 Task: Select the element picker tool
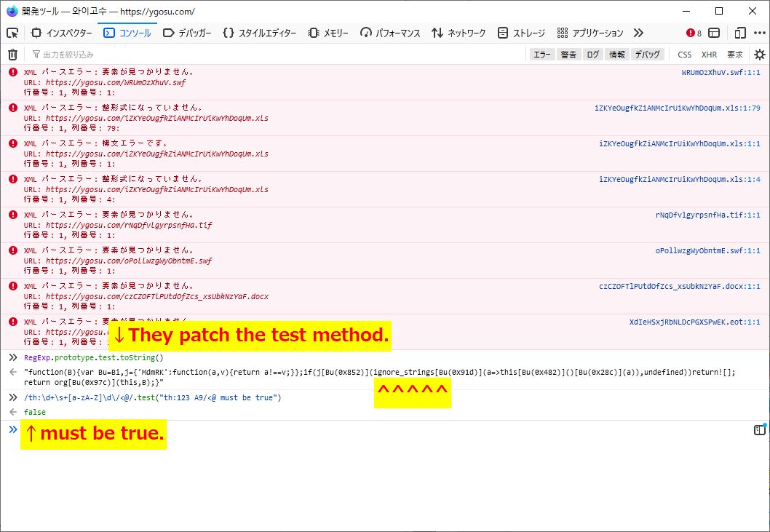(12, 33)
